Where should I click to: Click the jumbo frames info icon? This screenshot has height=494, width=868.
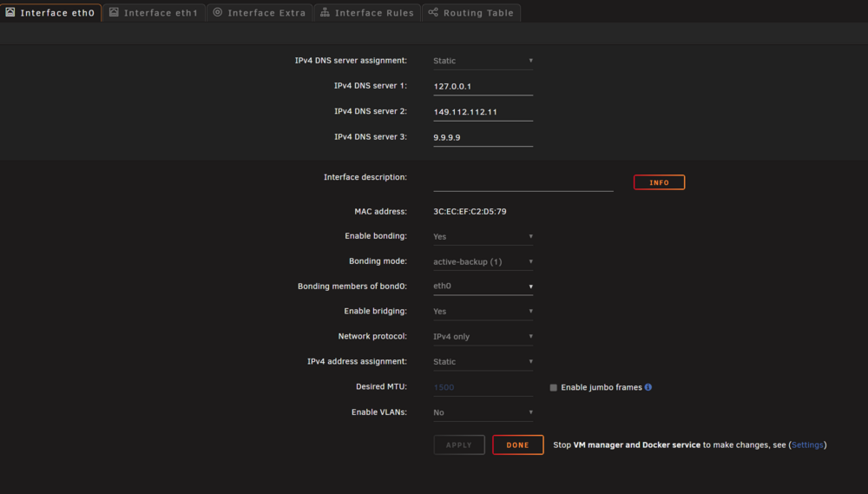coord(648,387)
